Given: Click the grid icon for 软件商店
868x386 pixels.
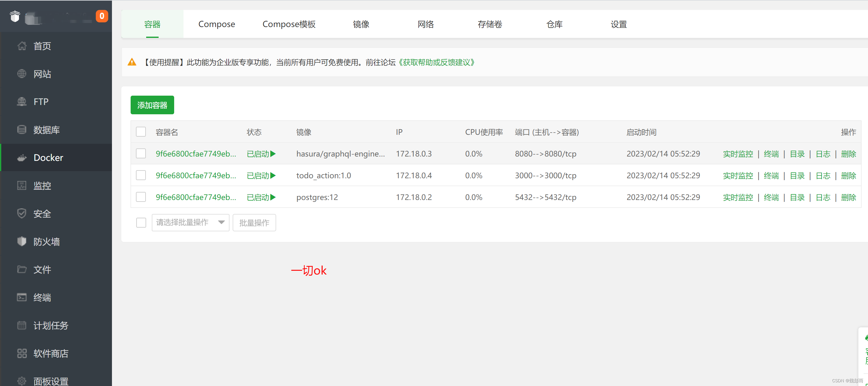Looking at the screenshot, I should 22,353.
